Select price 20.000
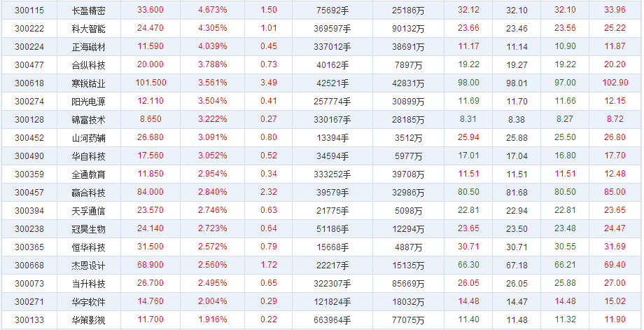The width and height of the screenshot is (644, 330). tap(150, 64)
